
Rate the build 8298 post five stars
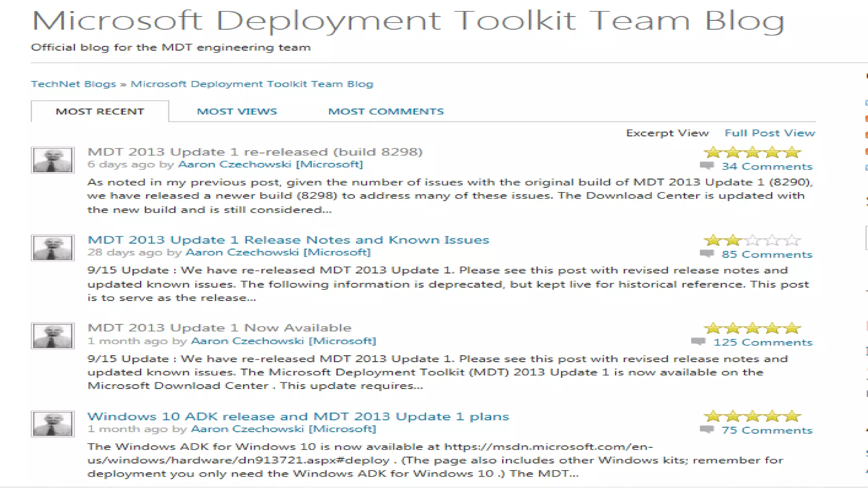point(792,152)
